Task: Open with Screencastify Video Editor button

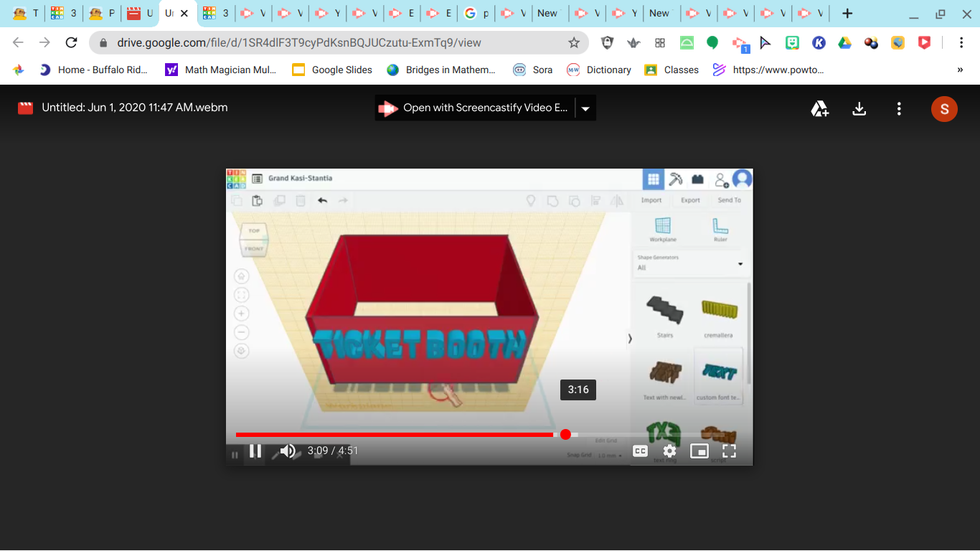Action: [x=476, y=108]
